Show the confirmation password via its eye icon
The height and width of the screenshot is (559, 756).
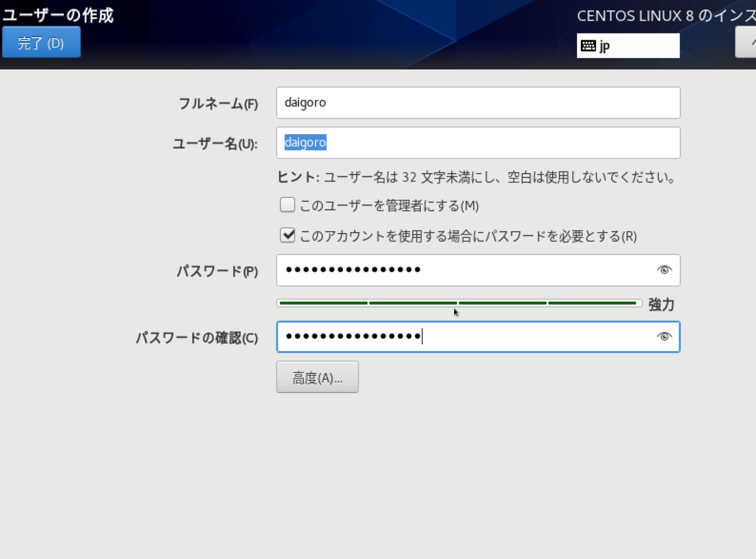click(664, 337)
